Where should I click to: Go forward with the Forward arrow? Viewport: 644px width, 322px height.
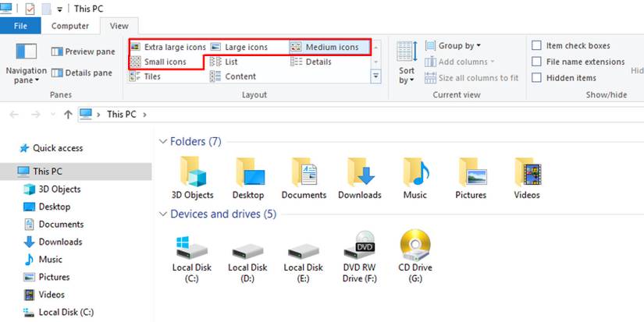[x=36, y=115]
